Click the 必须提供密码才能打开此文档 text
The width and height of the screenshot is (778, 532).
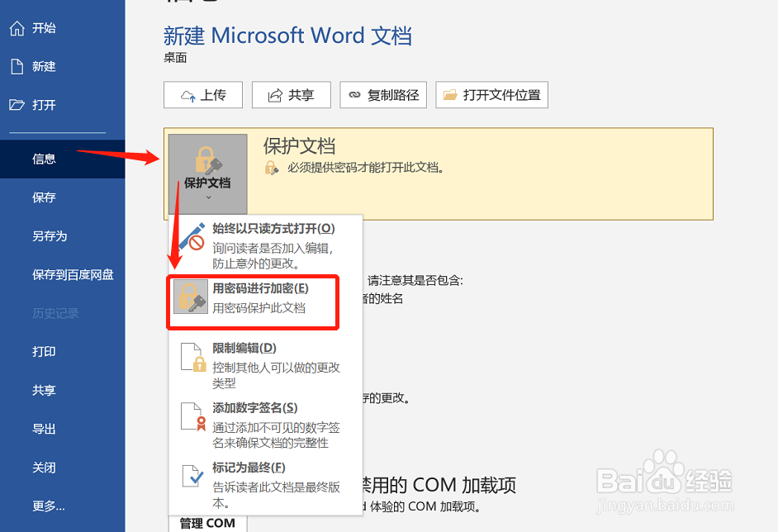click(x=365, y=168)
